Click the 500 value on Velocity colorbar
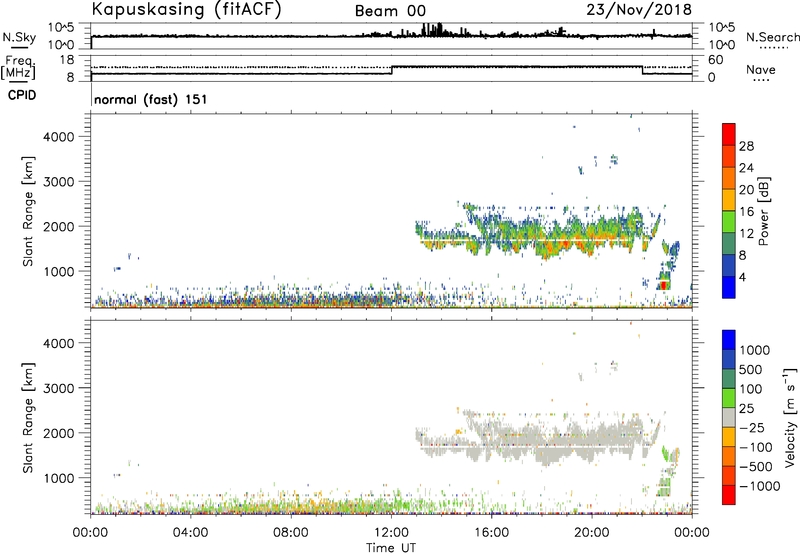Viewport: 800px width, 554px height. (x=751, y=370)
